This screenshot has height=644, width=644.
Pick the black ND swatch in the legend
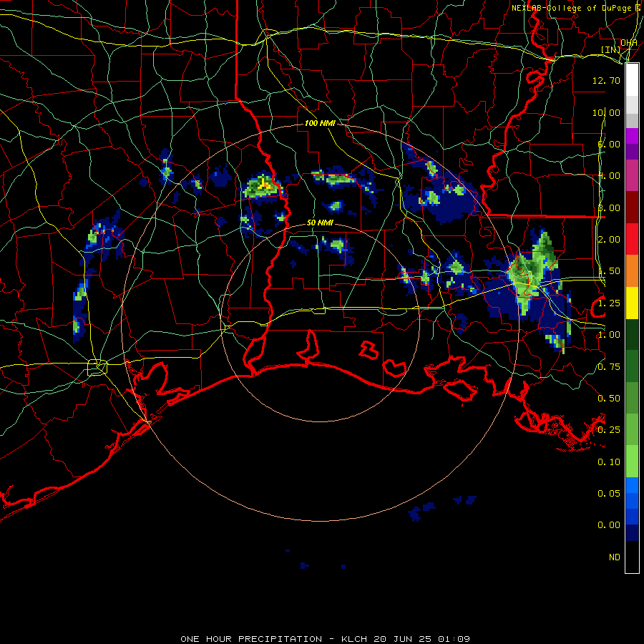(x=632, y=557)
